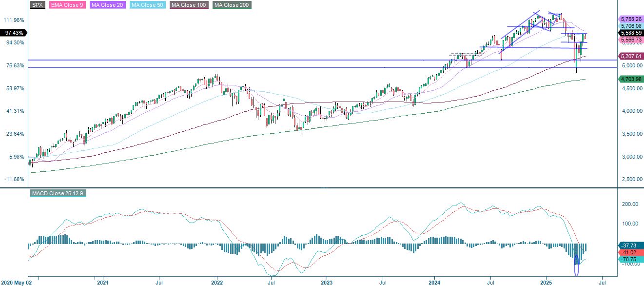Screen dimensions: 644x286
Task: Select the MA Close 20 indicator label
Action: tap(107, 5)
